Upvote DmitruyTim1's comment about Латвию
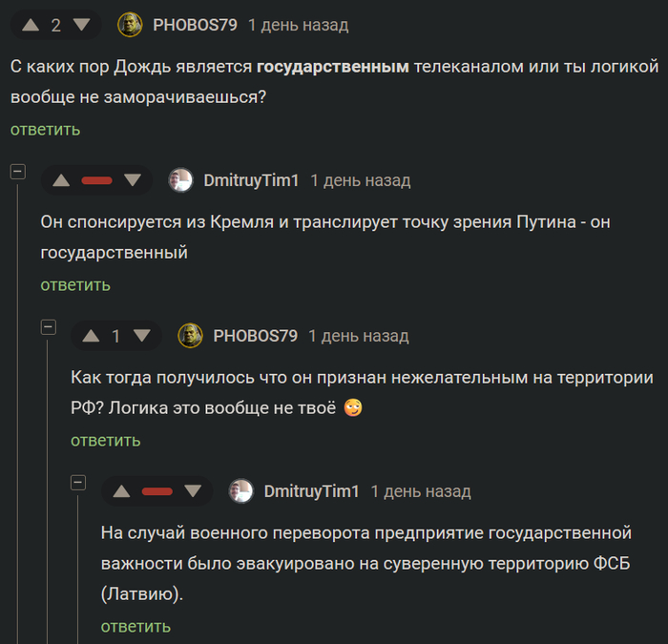 tap(121, 491)
